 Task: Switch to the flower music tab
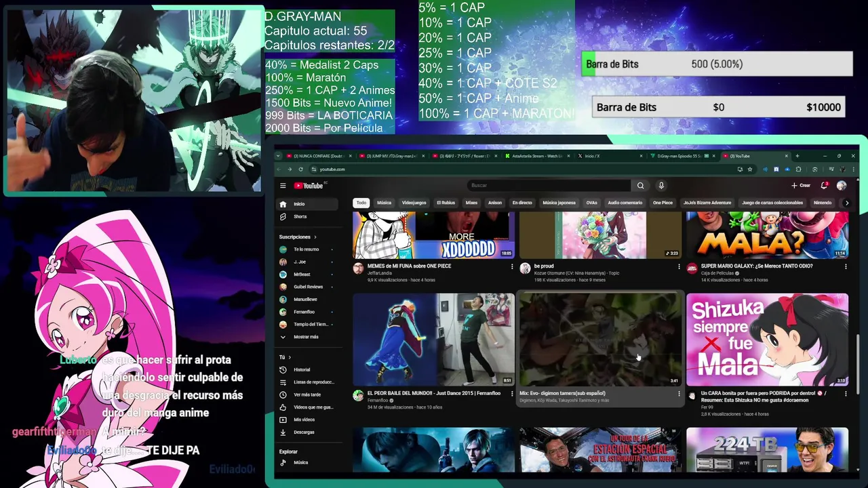pyautogui.click(x=465, y=156)
